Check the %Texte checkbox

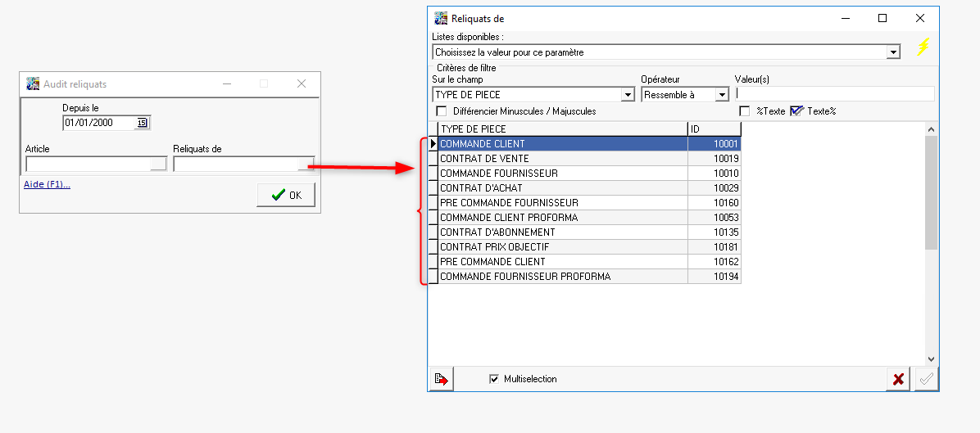pos(745,111)
